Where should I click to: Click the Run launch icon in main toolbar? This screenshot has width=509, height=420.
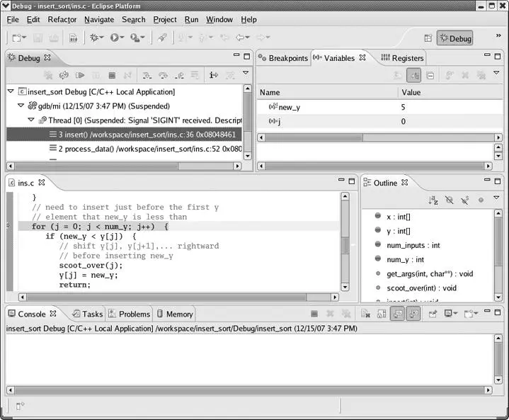tap(115, 38)
